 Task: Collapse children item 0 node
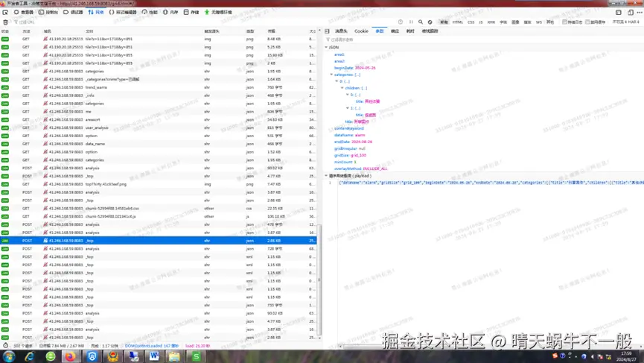coord(348,95)
